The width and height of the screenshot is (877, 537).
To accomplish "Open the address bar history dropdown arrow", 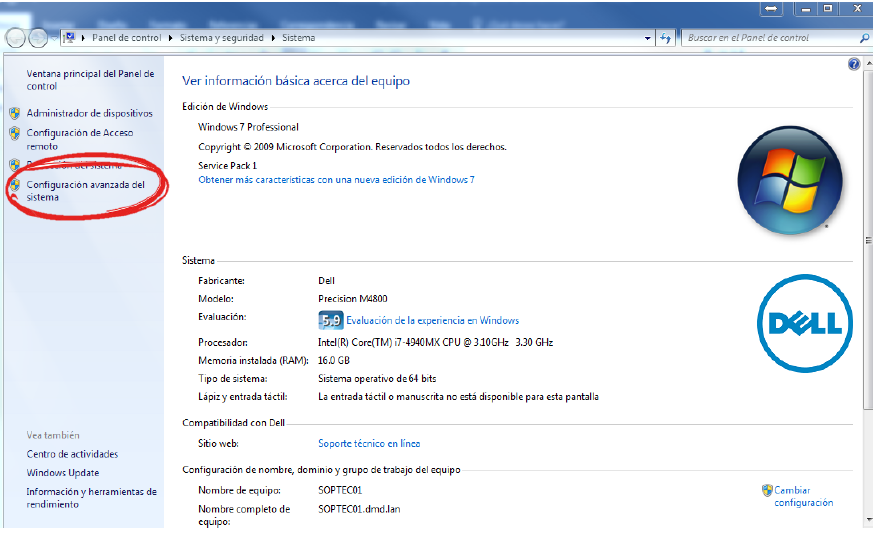I will (x=647, y=38).
